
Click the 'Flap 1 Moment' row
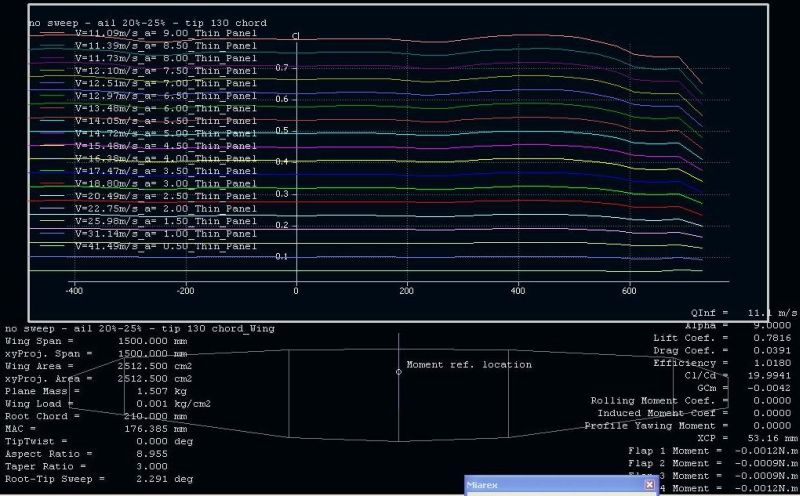(713, 451)
